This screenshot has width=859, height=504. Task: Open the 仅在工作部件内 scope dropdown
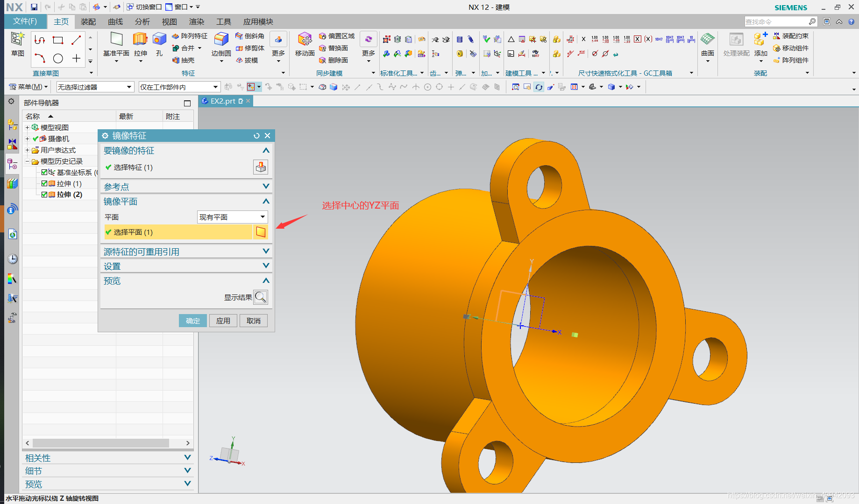point(179,87)
